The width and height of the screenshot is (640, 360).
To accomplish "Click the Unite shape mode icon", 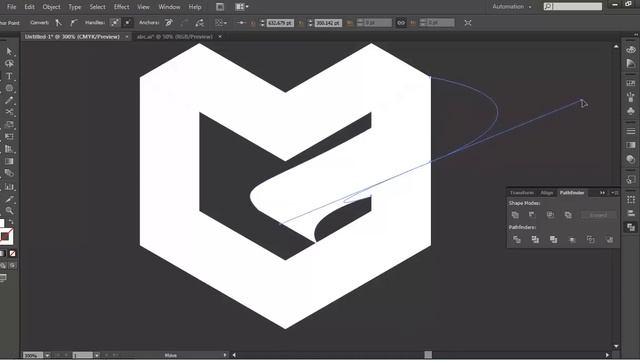I will (x=515, y=215).
